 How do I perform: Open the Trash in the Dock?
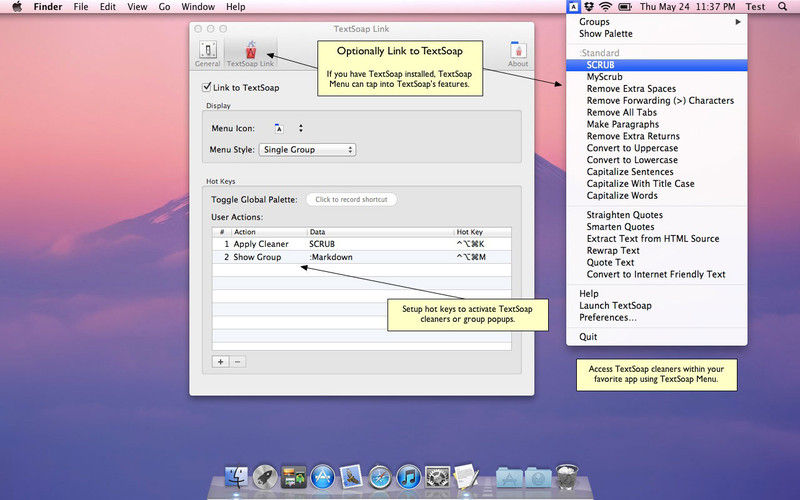566,476
